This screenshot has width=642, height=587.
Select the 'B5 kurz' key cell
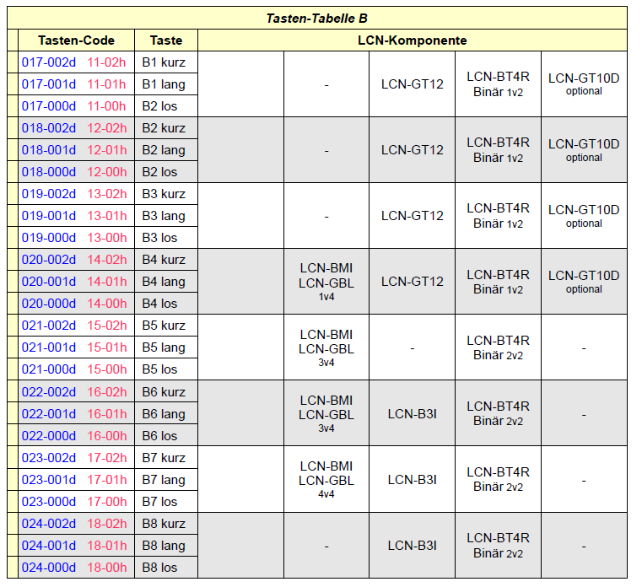point(164,326)
